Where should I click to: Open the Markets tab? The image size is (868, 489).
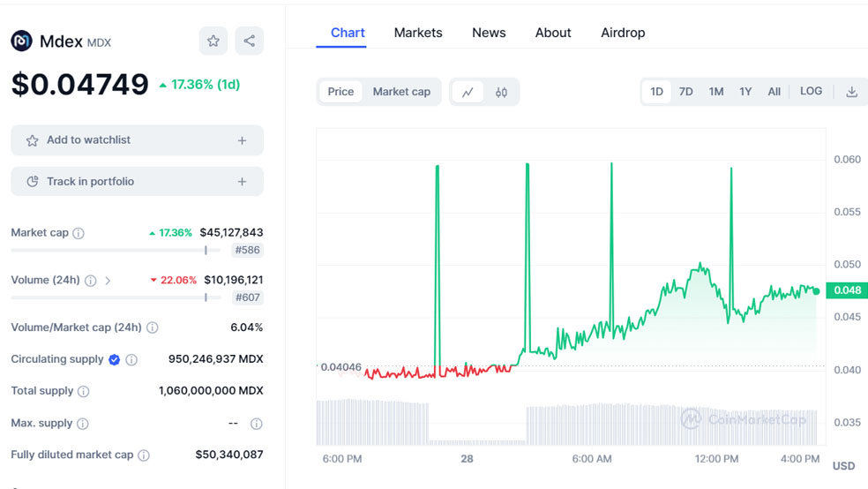click(x=418, y=33)
